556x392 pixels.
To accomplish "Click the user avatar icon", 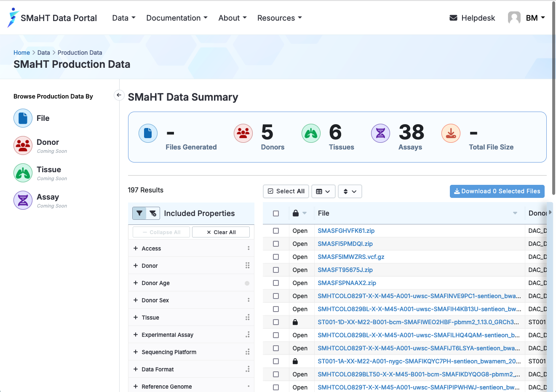I will (514, 18).
